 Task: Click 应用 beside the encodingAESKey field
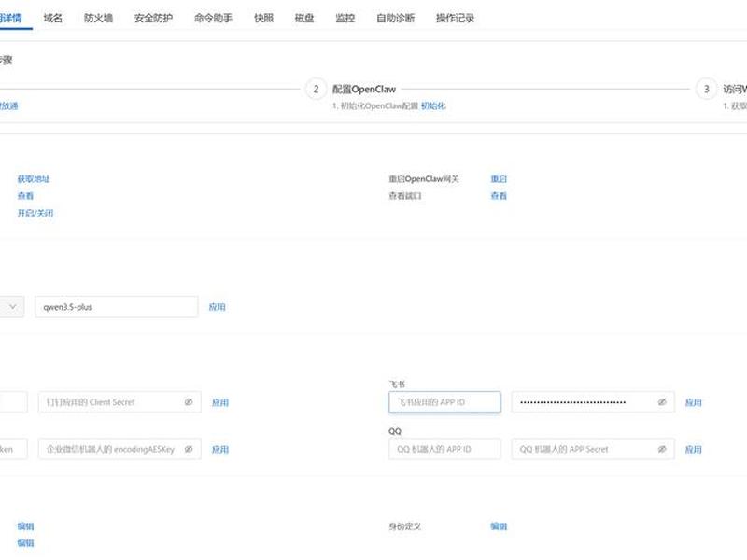coord(220,449)
